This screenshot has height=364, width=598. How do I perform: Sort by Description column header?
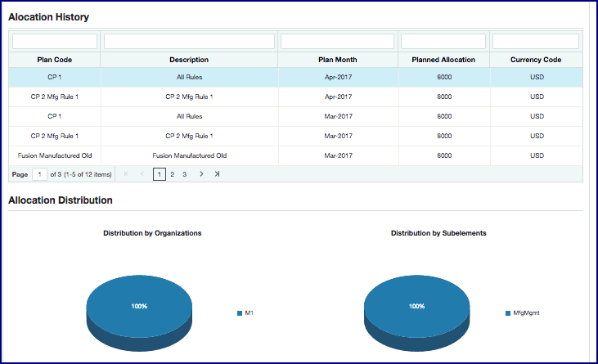(189, 60)
